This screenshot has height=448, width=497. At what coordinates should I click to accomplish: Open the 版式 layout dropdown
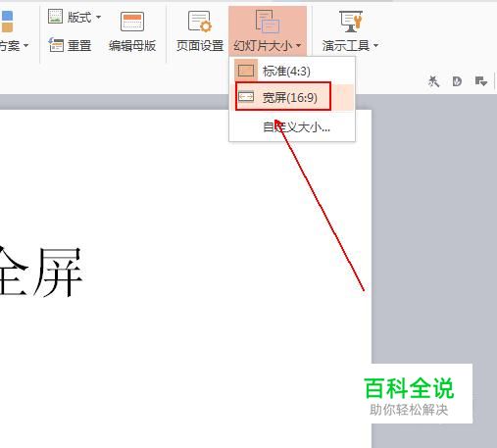75,17
